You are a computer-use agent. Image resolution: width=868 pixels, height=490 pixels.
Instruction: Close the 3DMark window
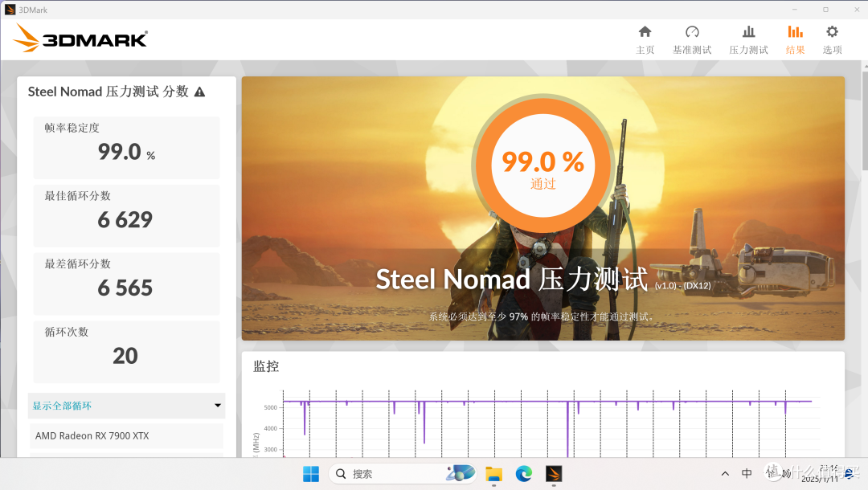tap(857, 10)
